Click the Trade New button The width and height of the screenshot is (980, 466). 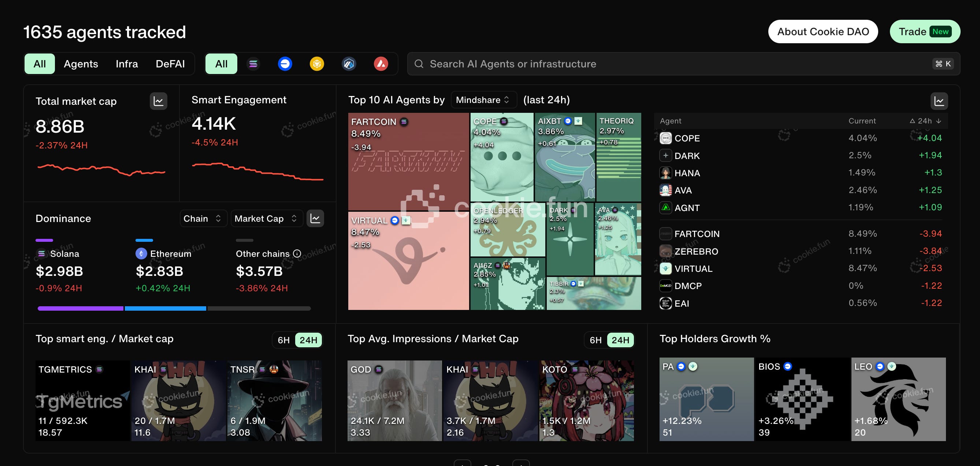point(924,32)
